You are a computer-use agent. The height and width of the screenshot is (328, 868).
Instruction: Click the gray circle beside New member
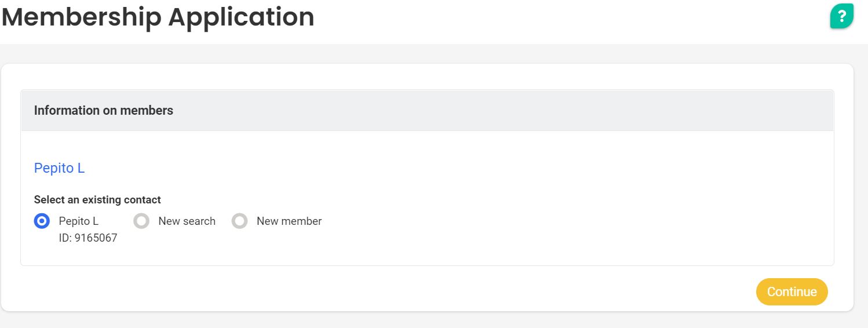pyautogui.click(x=240, y=221)
